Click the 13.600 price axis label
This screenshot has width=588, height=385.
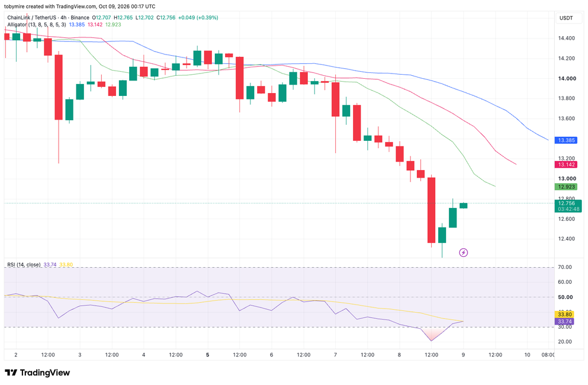(x=566, y=118)
